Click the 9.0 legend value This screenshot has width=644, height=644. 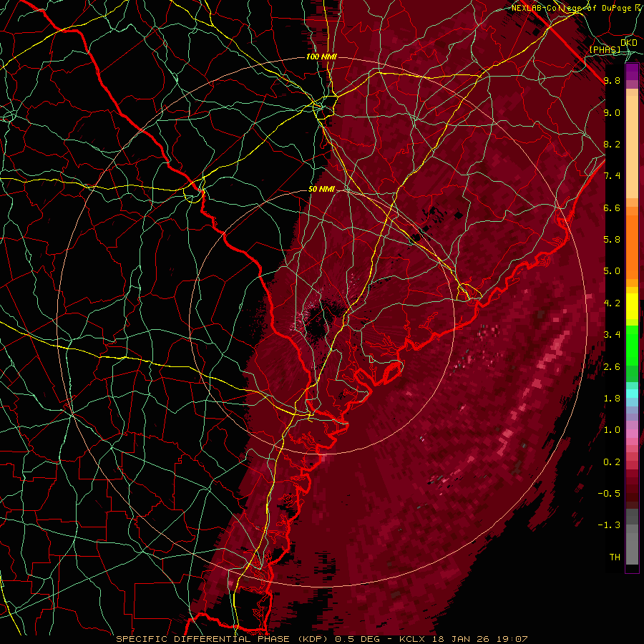click(612, 112)
